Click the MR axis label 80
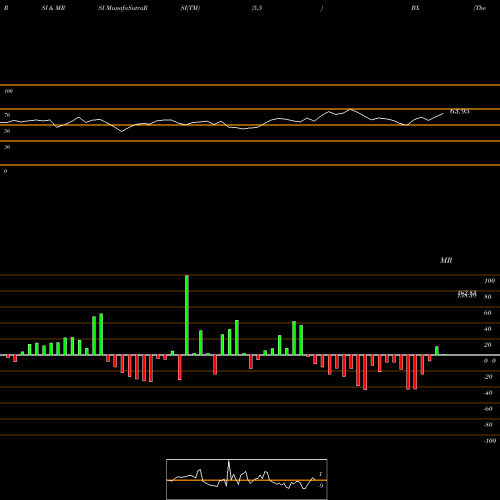Screen dimensions: 500x500 (487, 297)
